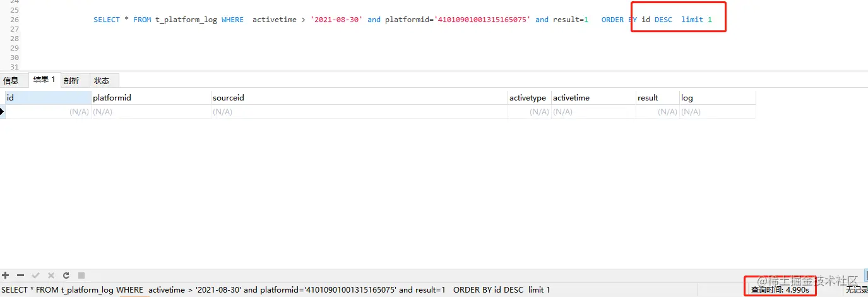The width and height of the screenshot is (868, 297).
Task: Select the (N/A) cell under log
Action: [x=718, y=112]
